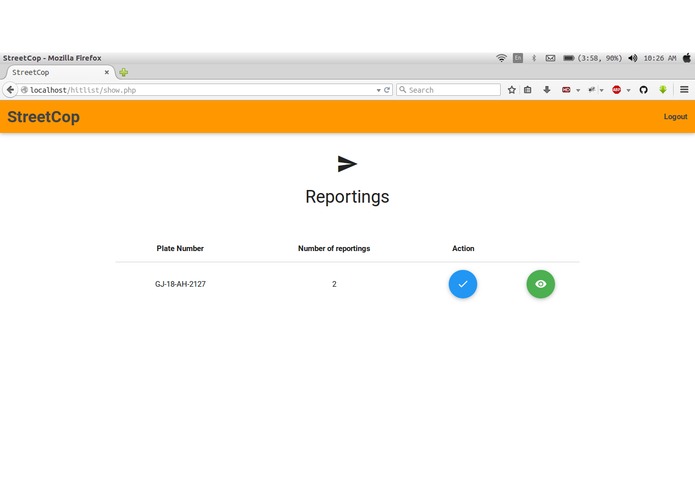The width and height of the screenshot is (695, 494).
Task: Click the site identity globe icon
Action: coord(24,90)
